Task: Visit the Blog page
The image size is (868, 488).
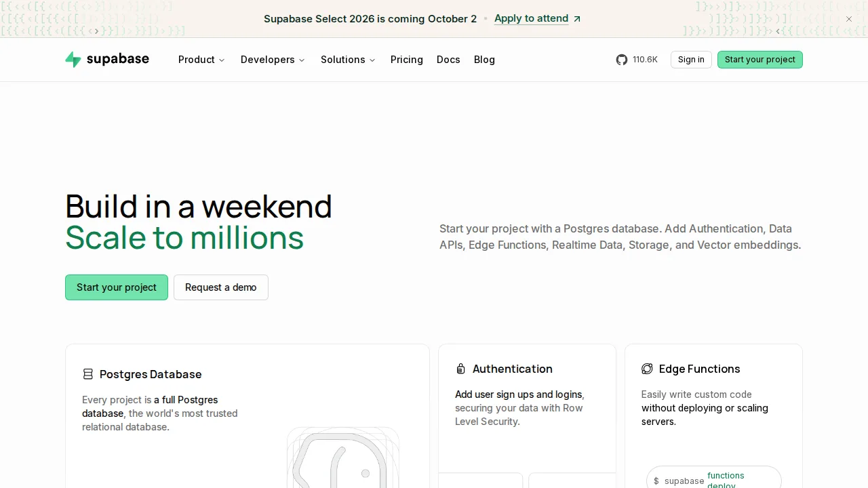Action: click(x=484, y=60)
